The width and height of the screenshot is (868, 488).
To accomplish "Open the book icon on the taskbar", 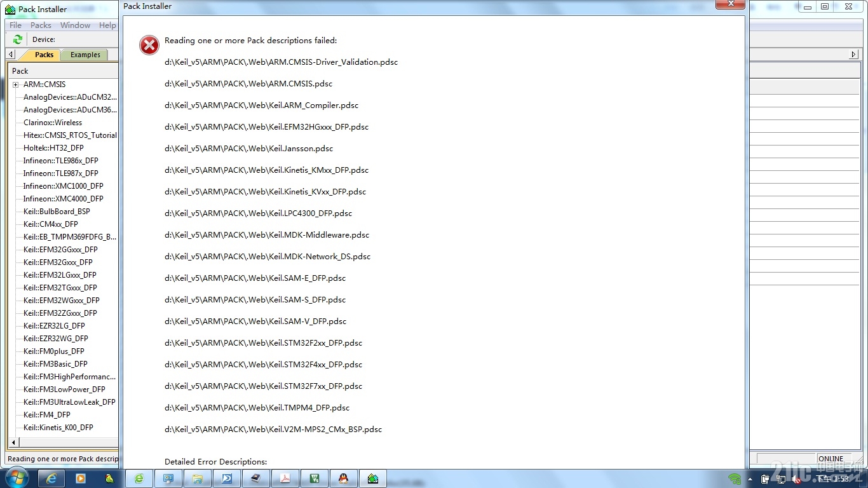I will click(256, 478).
